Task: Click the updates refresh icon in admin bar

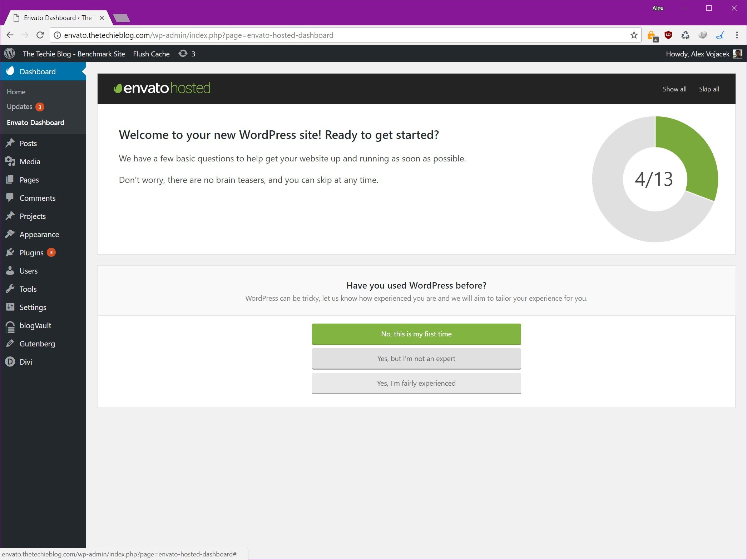Action: pyautogui.click(x=183, y=54)
